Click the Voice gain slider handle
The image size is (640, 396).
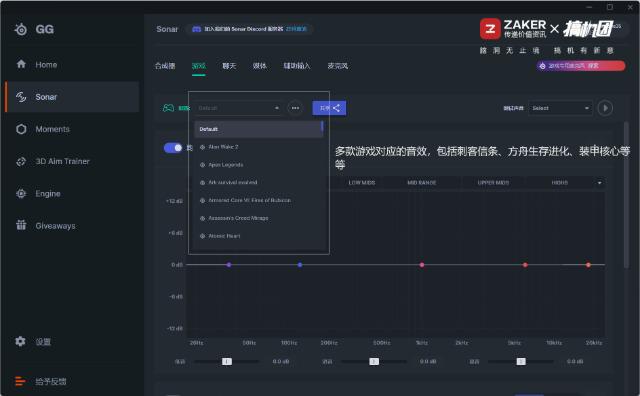coord(374,361)
